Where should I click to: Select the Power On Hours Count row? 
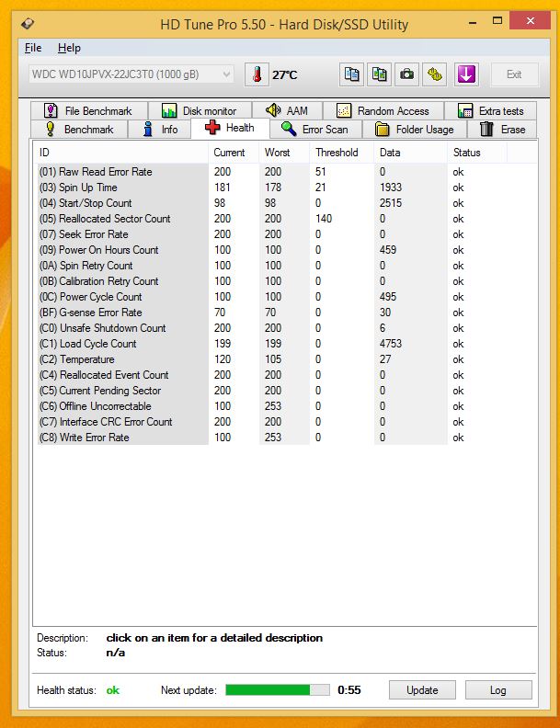[271, 250]
